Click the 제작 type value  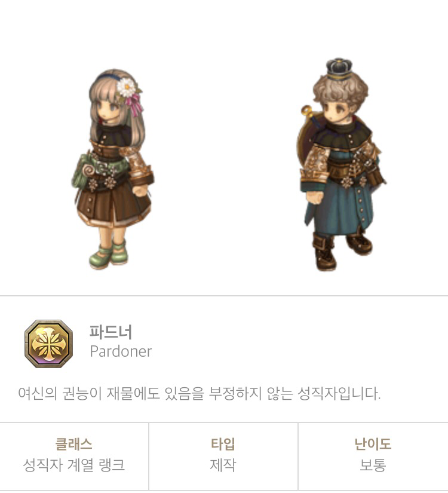[x=223, y=465]
